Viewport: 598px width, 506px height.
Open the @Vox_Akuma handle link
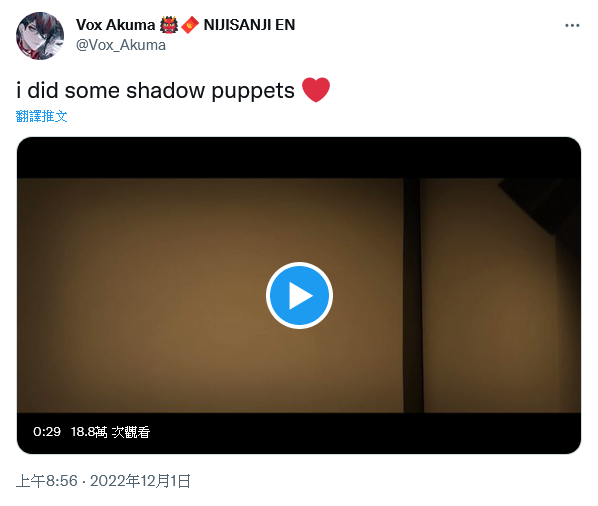click(x=121, y=45)
